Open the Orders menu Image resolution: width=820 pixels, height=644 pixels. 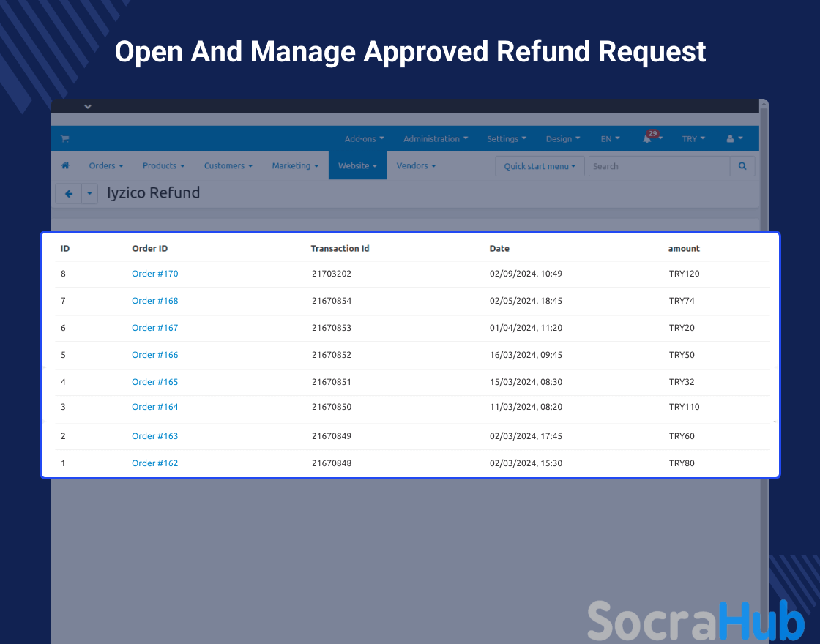click(x=106, y=165)
